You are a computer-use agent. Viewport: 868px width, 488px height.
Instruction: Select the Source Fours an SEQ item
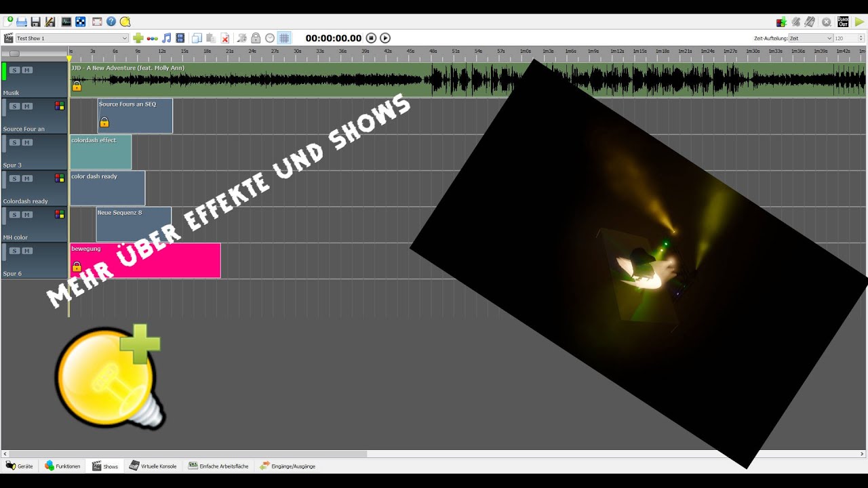pyautogui.click(x=135, y=116)
